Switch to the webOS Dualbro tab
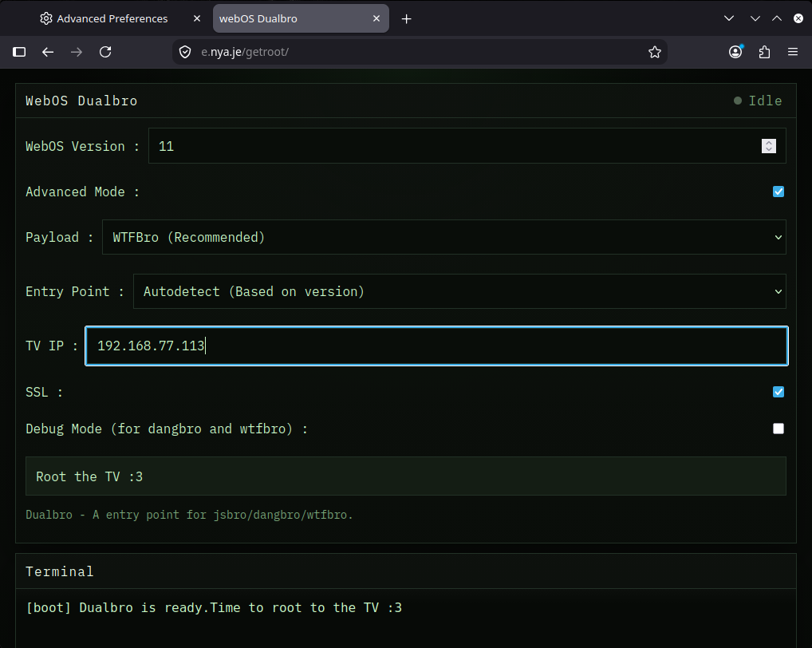Screen dimensions: 812x648 click(x=301, y=18)
